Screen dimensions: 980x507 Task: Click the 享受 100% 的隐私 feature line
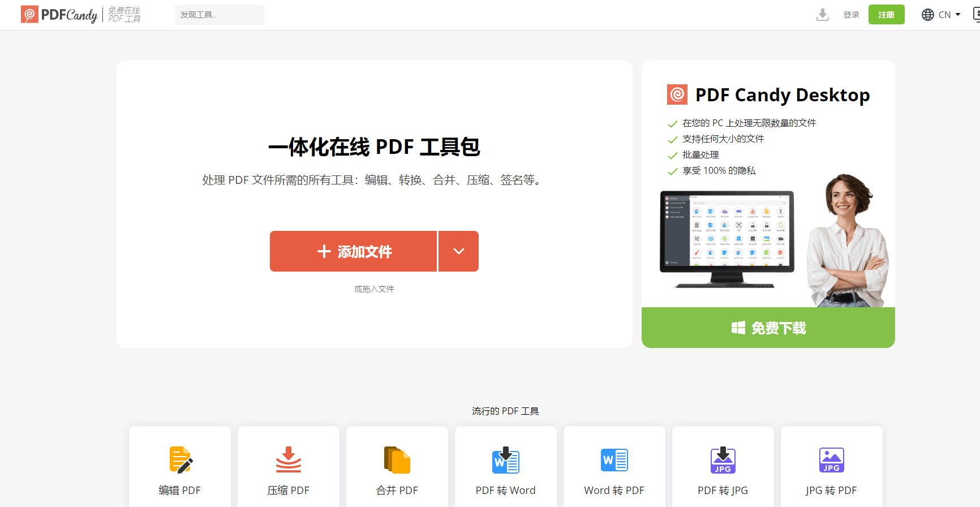click(x=719, y=170)
